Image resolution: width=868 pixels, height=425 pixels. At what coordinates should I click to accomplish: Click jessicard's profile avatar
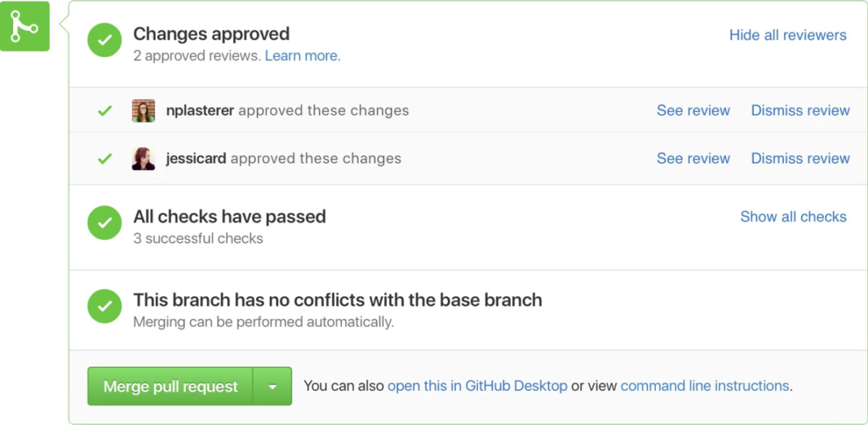click(x=142, y=158)
